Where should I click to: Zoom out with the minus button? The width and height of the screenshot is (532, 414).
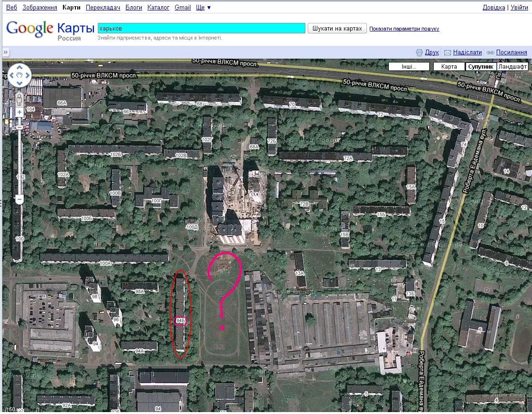tap(20, 199)
